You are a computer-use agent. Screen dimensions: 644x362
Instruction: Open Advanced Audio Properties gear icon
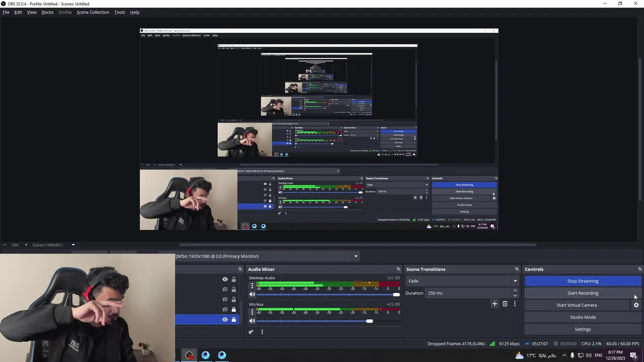[251, 332]
